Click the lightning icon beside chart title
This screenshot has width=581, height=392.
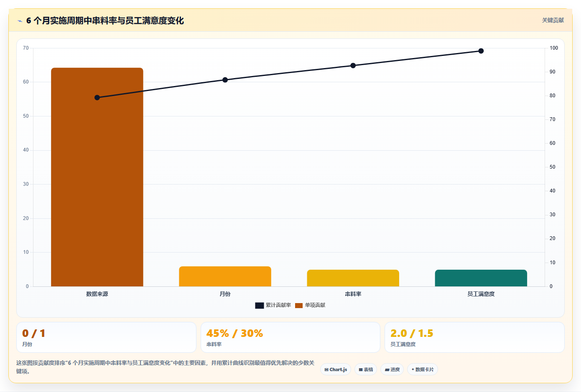click(20, 21)
